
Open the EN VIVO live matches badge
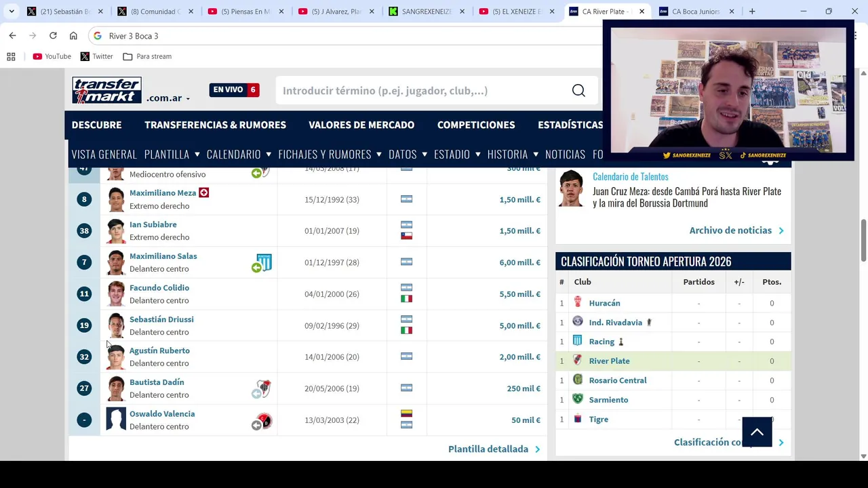234,89
